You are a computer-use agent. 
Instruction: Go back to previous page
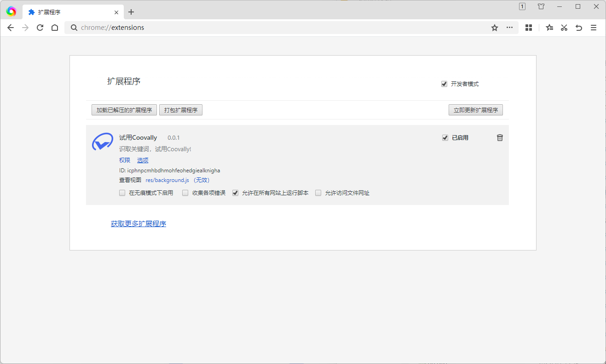11,28
